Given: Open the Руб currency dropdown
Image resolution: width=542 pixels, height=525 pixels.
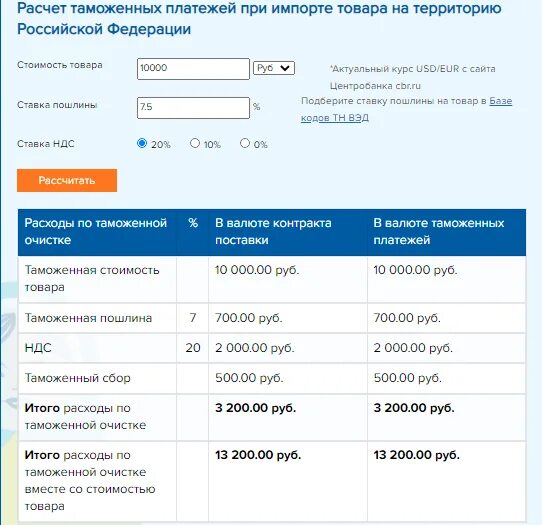Looking at the screenshot, I should [x=274, y=68].
